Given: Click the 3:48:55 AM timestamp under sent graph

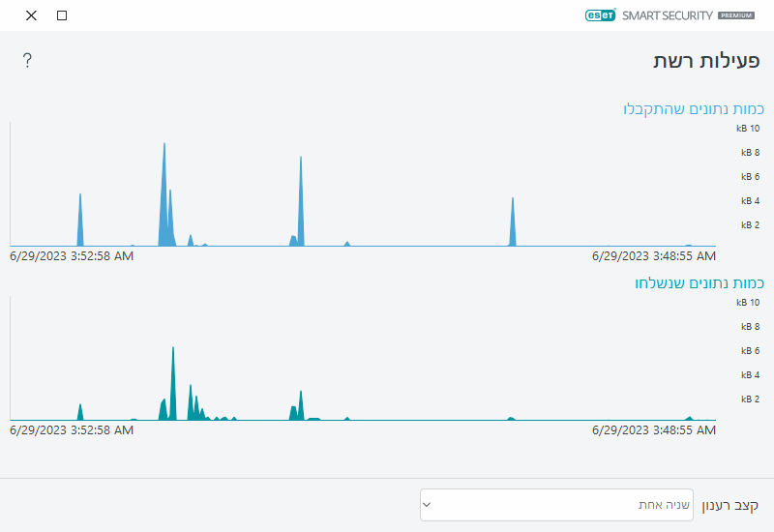Looking at the screenshot, I should click(x=654, y=430).
